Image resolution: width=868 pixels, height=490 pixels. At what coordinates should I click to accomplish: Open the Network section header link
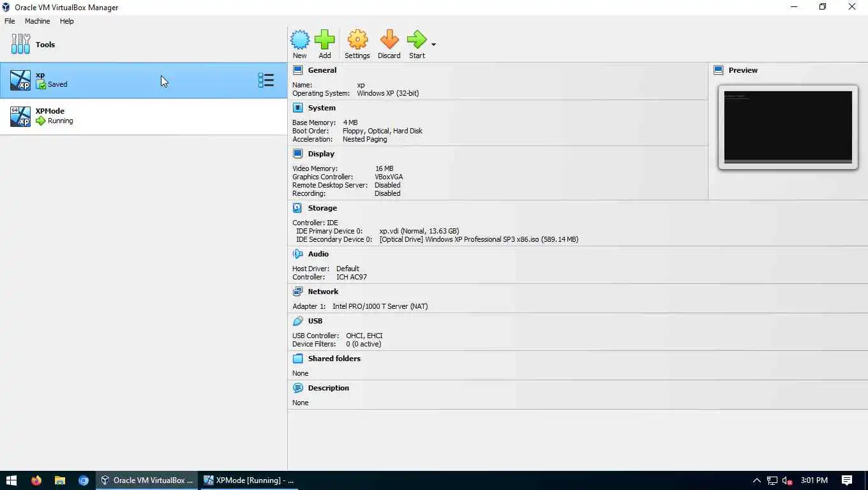pos(323,292)
